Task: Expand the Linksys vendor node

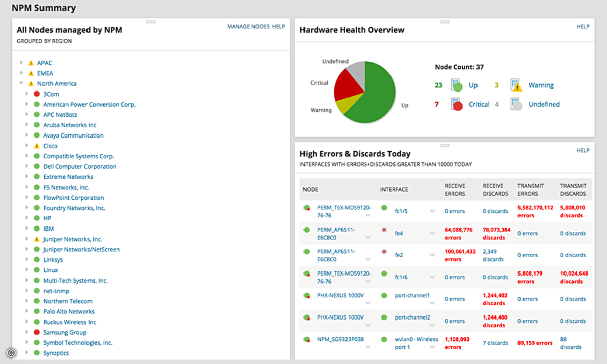Action: (x=27, y=260)
